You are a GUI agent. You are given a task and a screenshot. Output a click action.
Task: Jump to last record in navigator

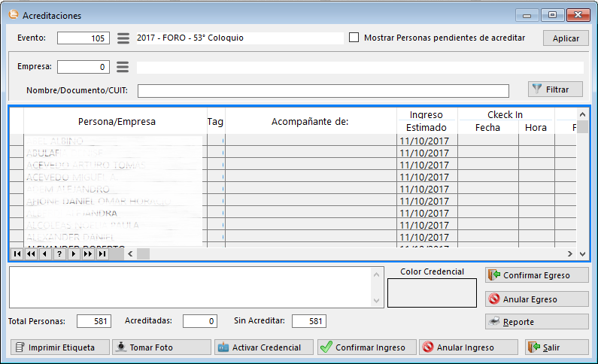pyautogui.click(x=102, y=254)
